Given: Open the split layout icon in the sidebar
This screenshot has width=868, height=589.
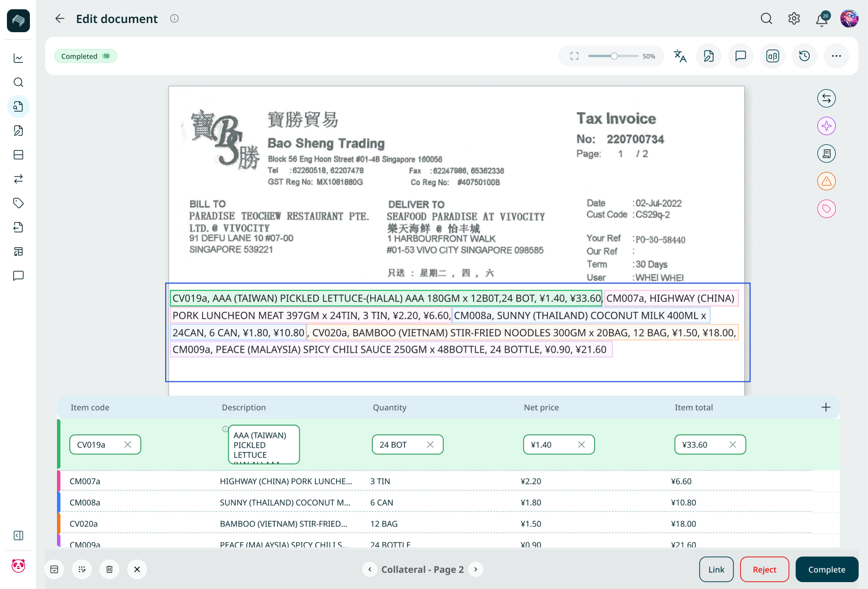Looking at the screenshot, I should coord(18,155).
